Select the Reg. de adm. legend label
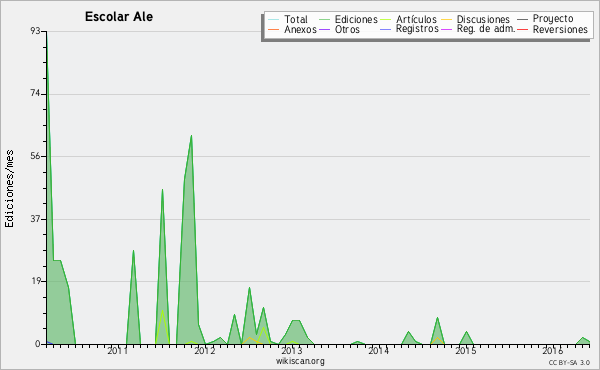The width and height of the screenshot is (600, 370). [486, 29]
